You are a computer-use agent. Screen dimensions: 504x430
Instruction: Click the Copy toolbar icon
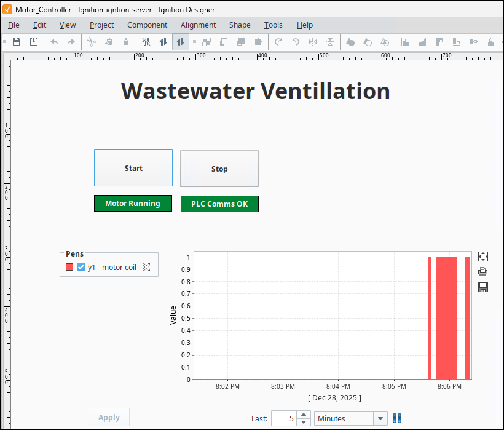pyautogui.click(x=109, y=42)
